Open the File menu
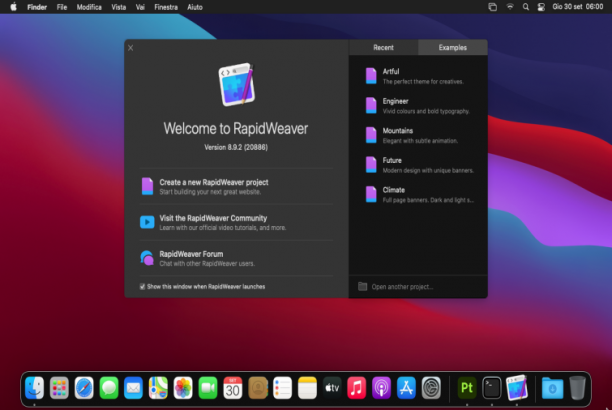612x410 pixels. click(x=62, y=7)
